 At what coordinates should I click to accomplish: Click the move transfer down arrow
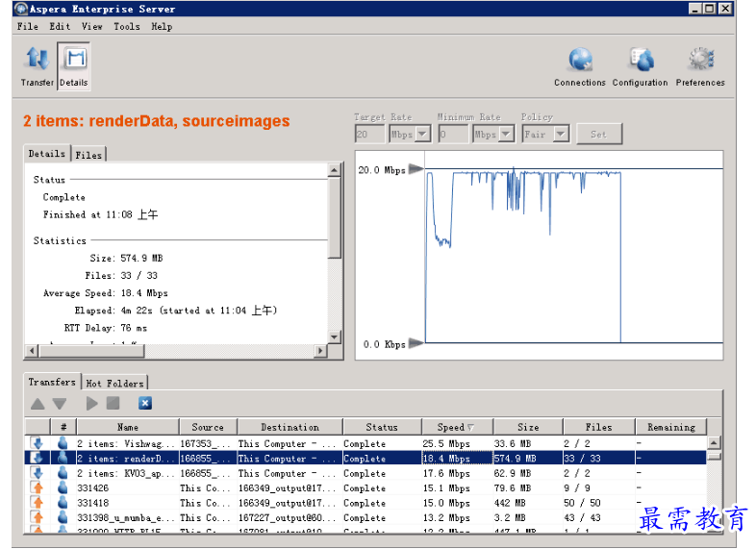pos(60,404)
